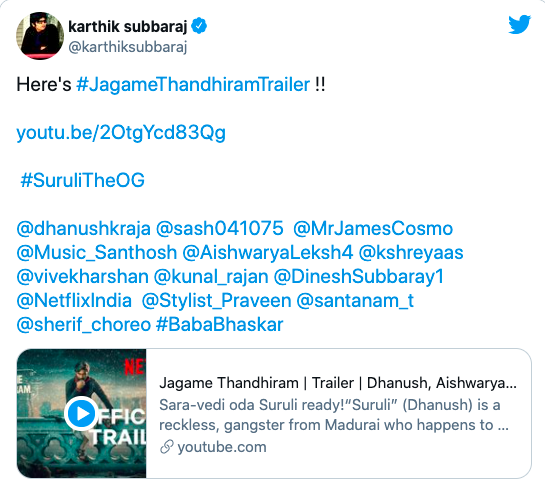Click the @karthiksubbaraj handle
Viewport: 545px width, 485px height.
point(128,47)
